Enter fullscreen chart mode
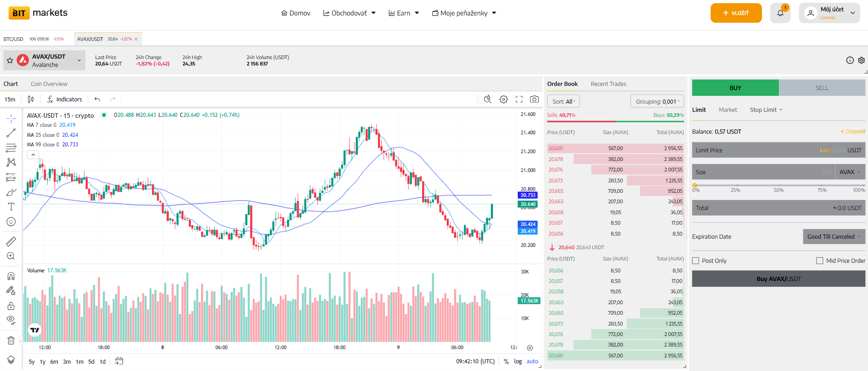Screen dimensions: 868x371 tap(519, 99)
